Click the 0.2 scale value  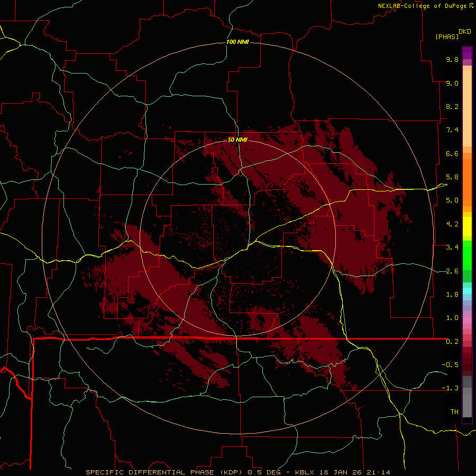point(452,342)
